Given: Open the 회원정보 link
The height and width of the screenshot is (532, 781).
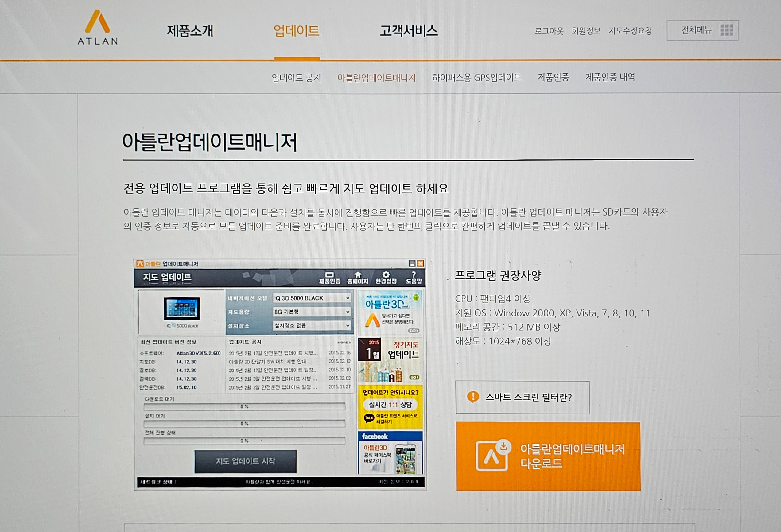Looking at the screenshot, I should (586, 31).
